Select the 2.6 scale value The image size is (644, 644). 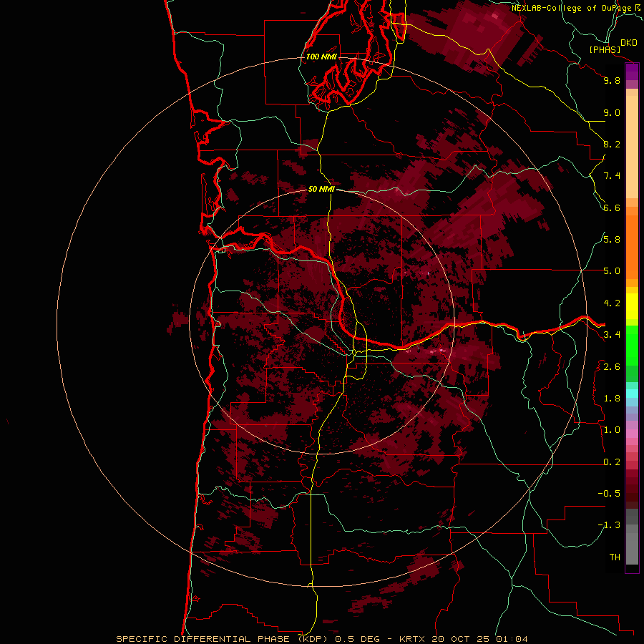(612, 367)
